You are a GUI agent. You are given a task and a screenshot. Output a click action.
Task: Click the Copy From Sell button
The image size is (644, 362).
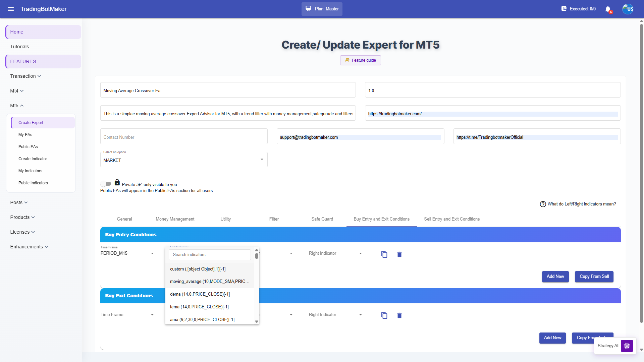(x=594, y=277)
